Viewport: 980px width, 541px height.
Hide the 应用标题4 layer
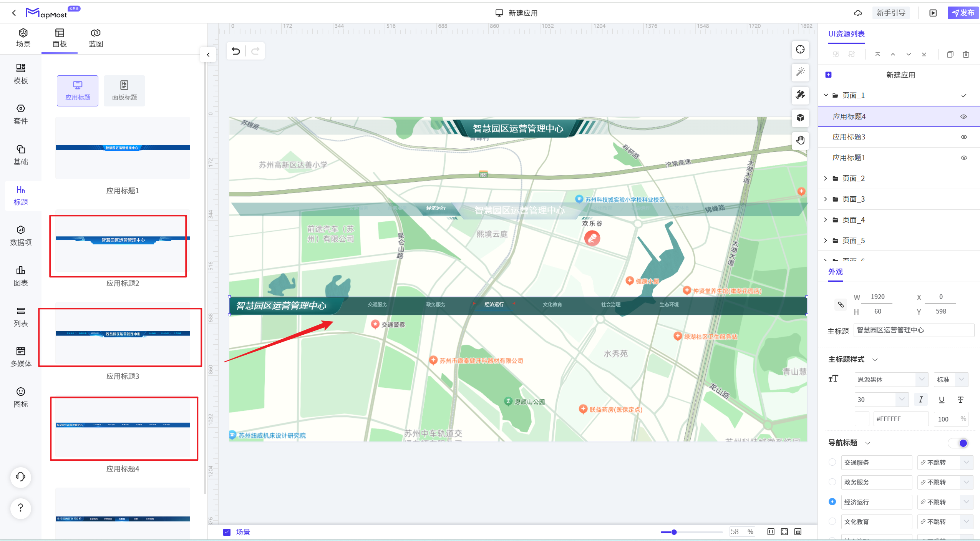[963, 116]
